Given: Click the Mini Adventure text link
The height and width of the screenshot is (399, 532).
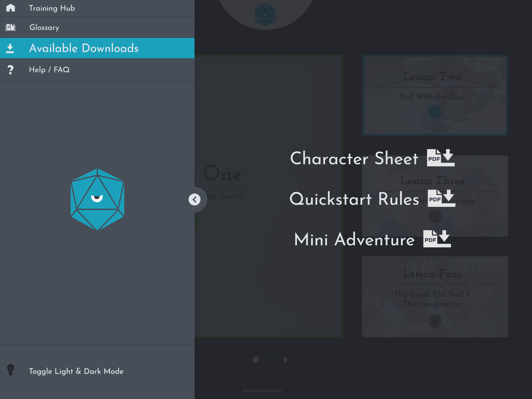Looking at the screenshot, I should [354, 240].
